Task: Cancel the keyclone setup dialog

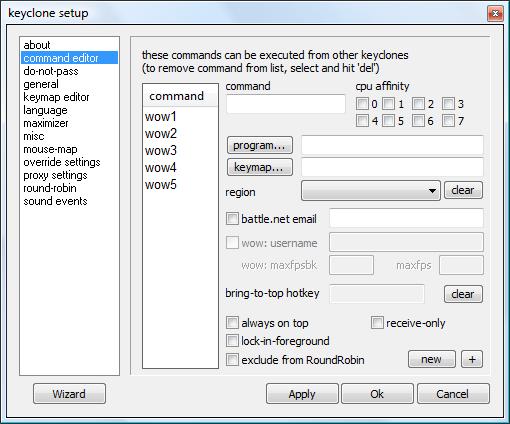Action: (453, 394)
